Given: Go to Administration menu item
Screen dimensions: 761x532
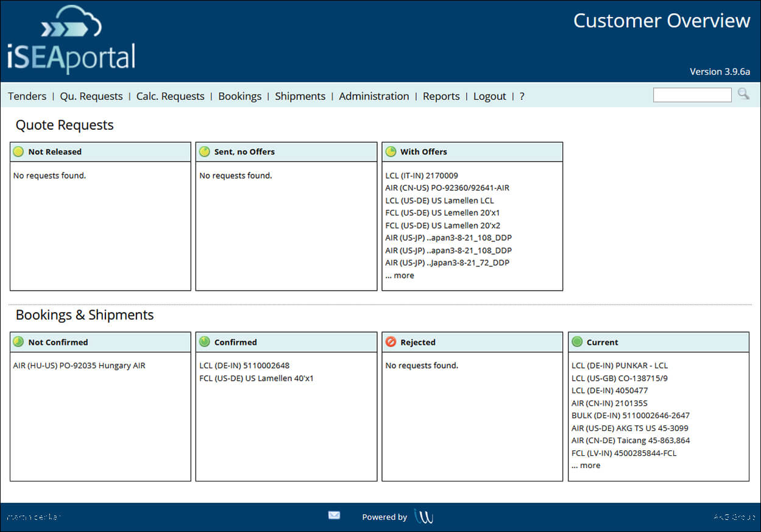Looking at the screenshot, I should (373, 96).
